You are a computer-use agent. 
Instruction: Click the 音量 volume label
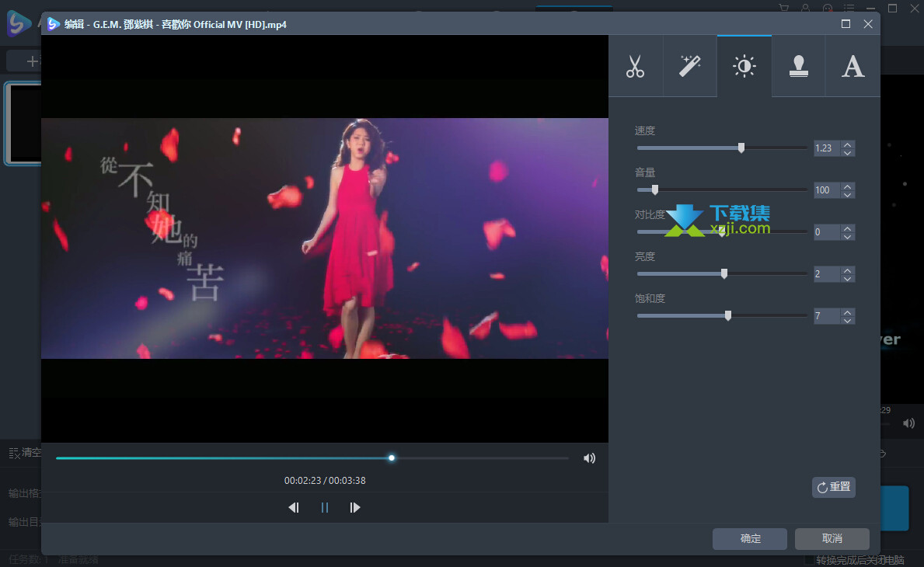[x=645, y=172]
